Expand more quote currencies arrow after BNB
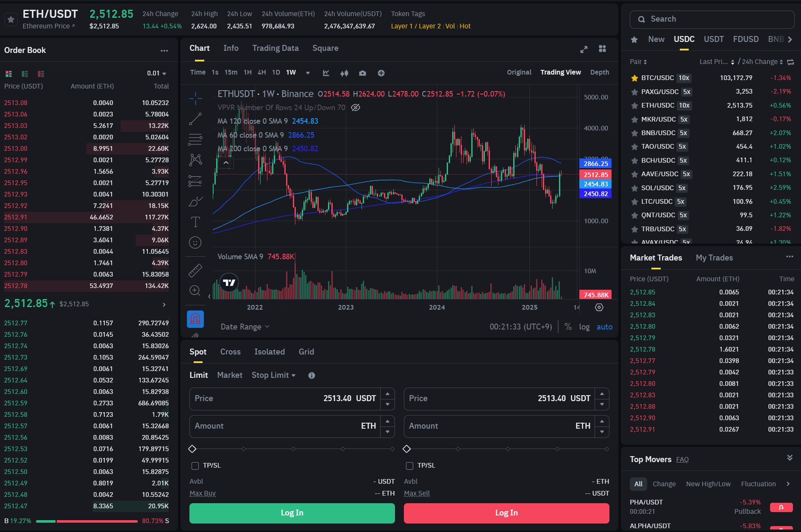The image size is (801, 532). tap(790, 39)
